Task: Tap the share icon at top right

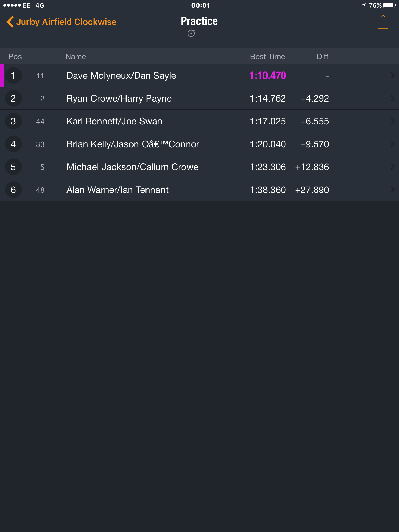Action: click(x=383, y=22)
